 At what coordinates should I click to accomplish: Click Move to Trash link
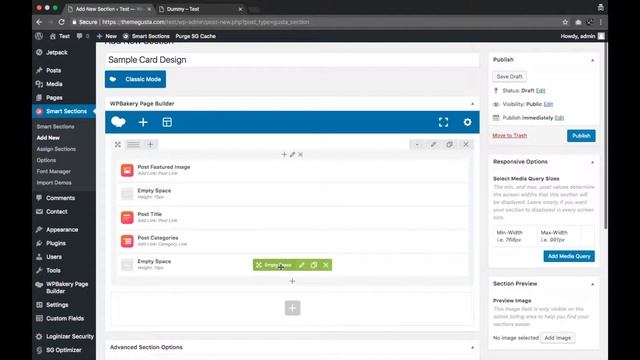pos(509,135)
